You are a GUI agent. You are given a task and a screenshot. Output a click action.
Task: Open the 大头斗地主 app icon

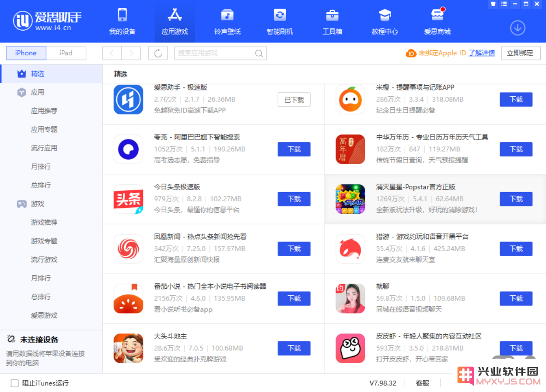(128, 349)
